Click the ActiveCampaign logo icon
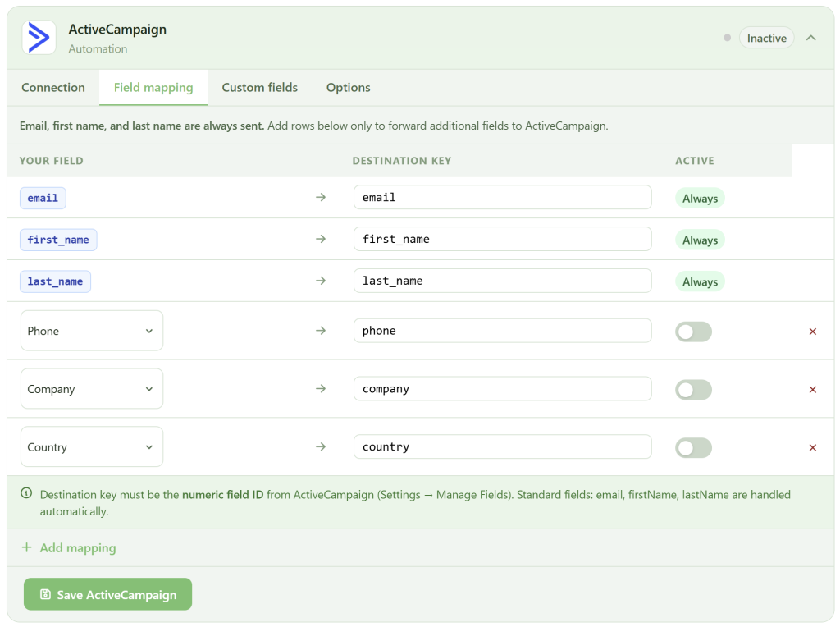This screenshot has height=627, width=840. 39,38
